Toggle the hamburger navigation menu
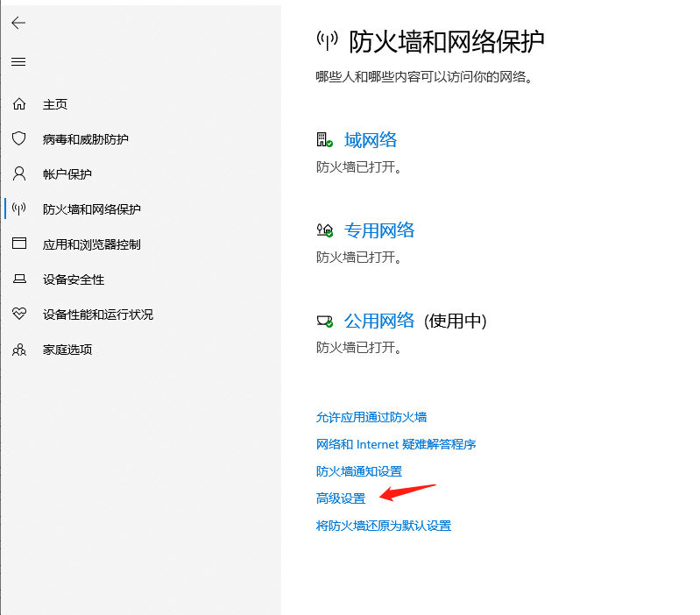700x615 pixels. pos(18,62)
